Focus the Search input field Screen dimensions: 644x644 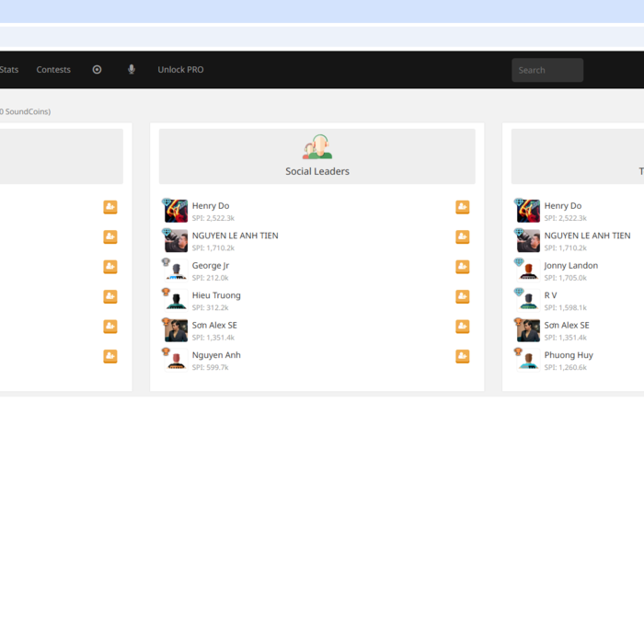[x=547, y=70]
